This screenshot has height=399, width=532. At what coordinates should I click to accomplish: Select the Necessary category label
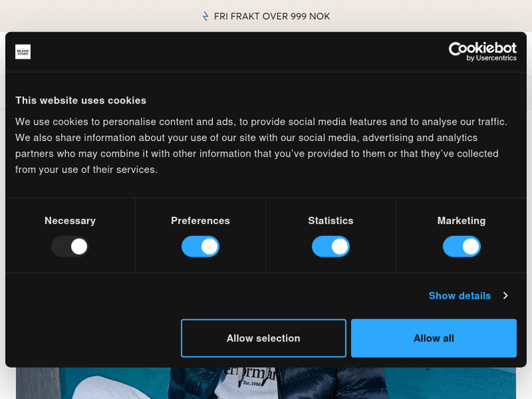pos(70,221)
